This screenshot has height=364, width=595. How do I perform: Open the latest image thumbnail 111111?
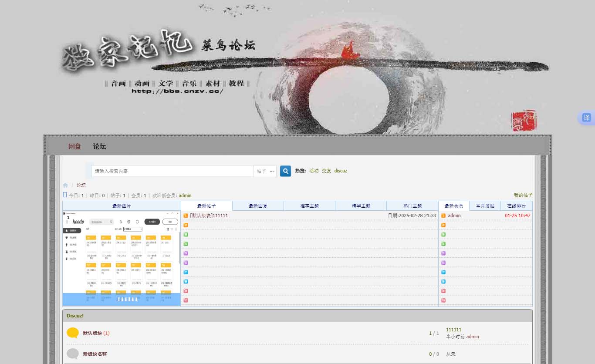click(x=122, y=258)
